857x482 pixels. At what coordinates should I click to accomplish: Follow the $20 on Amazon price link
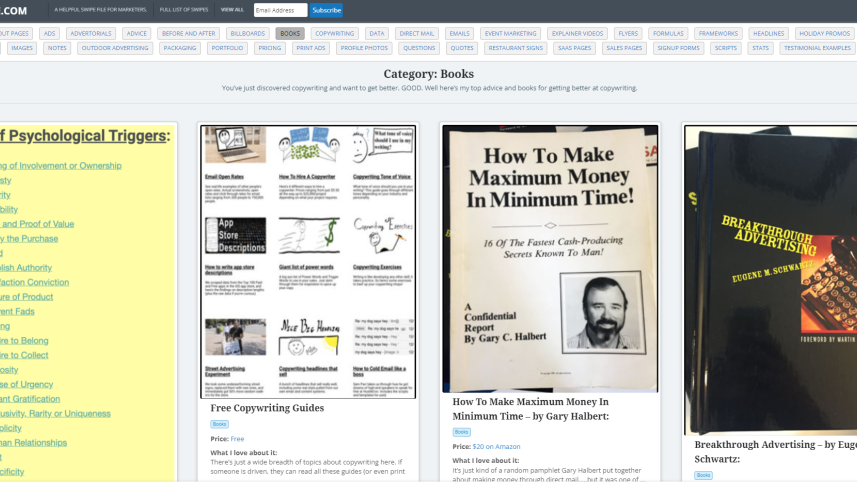tap(496, 447)
